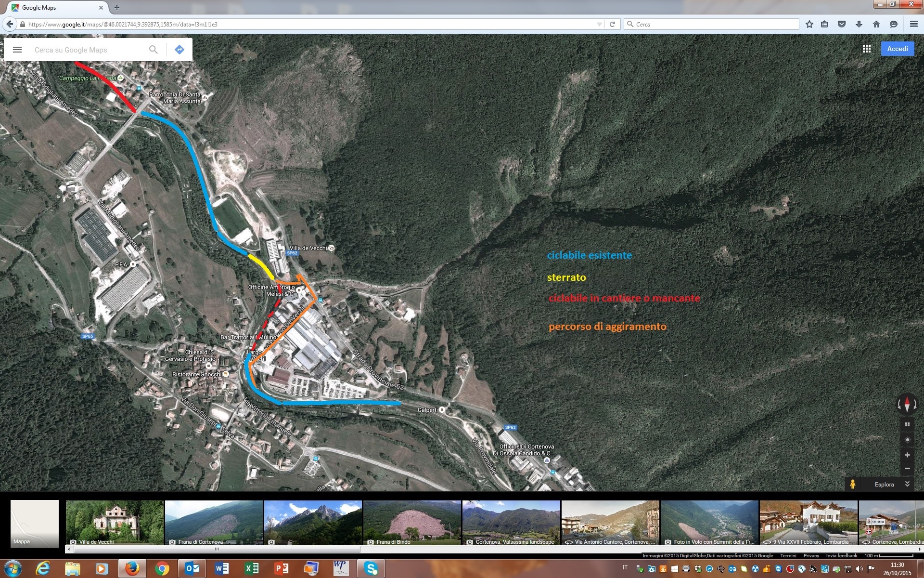The width and height of the screenshot is (924, 578).
Task: Open the Firefox hamburger menu
Action: coord(913,24)
